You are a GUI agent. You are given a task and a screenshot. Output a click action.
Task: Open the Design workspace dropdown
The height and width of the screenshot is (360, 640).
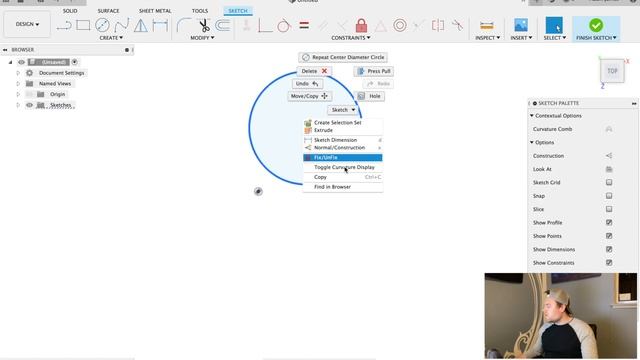(x=27, y=24)
